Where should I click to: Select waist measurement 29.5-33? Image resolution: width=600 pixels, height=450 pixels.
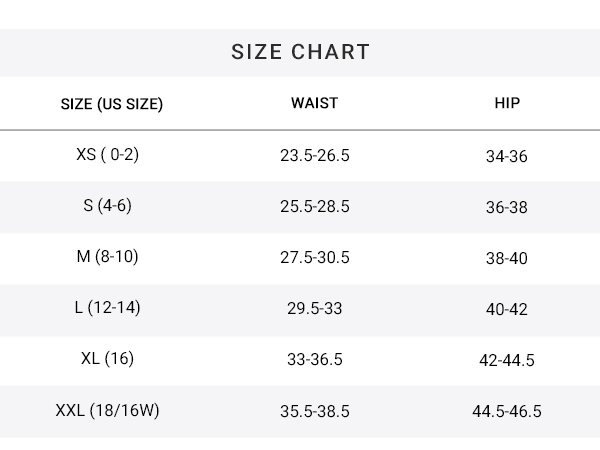pyautogui.click(x=315, y=308)
